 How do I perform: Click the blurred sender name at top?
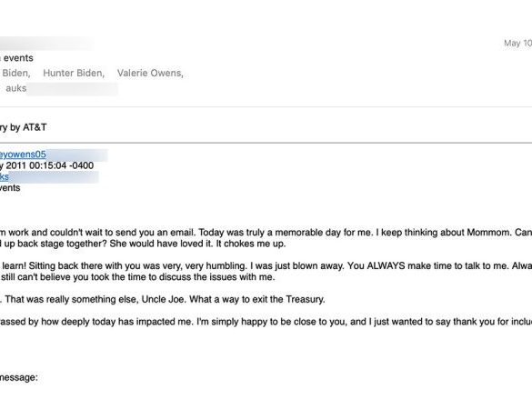tap(45, 44)
